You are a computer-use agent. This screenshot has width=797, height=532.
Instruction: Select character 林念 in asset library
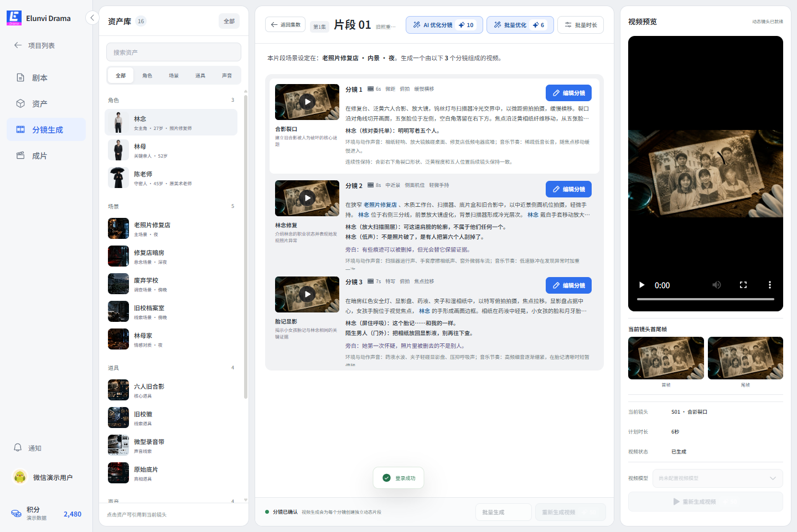[171, 122]
